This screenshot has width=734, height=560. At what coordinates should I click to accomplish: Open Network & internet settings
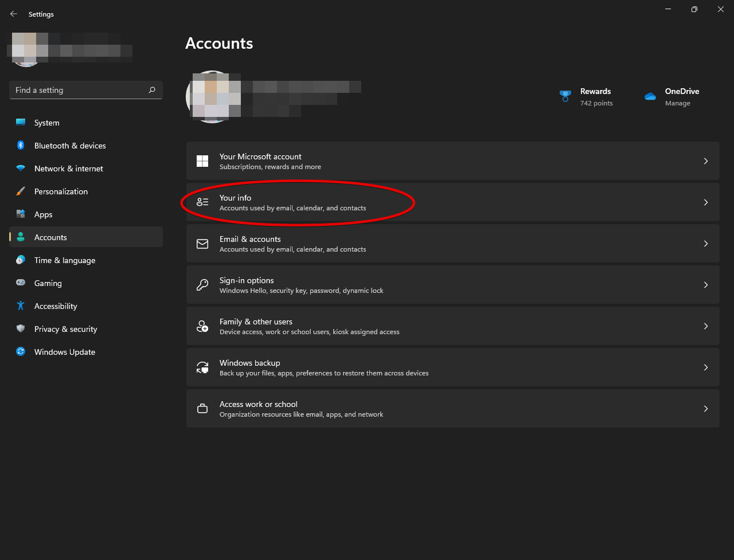click(86, 169)
